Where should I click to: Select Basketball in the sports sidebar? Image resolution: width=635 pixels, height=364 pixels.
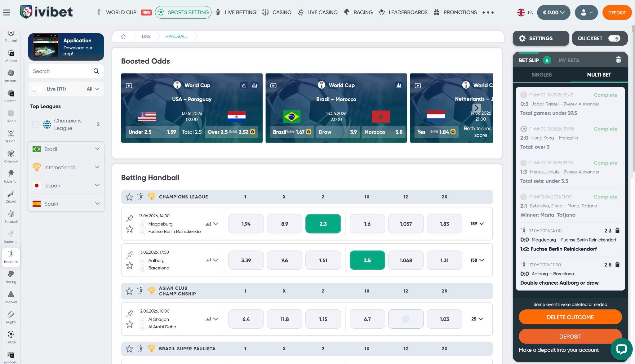[x=11, y=76]
